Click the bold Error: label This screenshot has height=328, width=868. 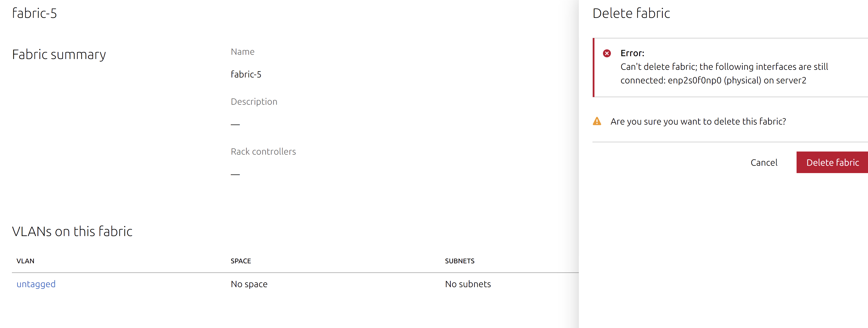[632, 53]
